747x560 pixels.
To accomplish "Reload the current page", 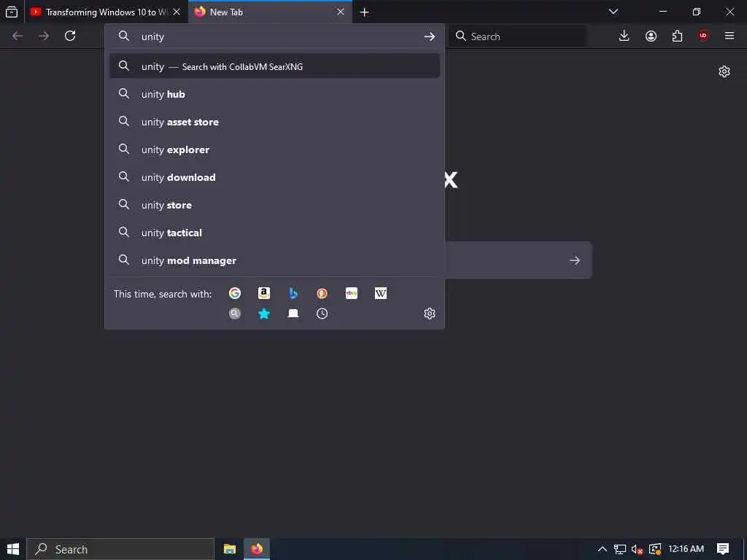I will click(x=70, y=36).
